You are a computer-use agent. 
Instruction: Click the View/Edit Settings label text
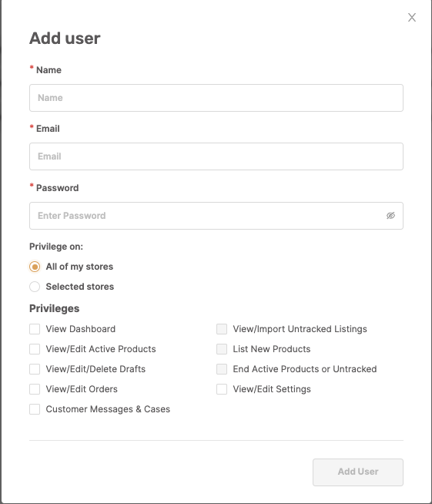click(x=272, y=389)
